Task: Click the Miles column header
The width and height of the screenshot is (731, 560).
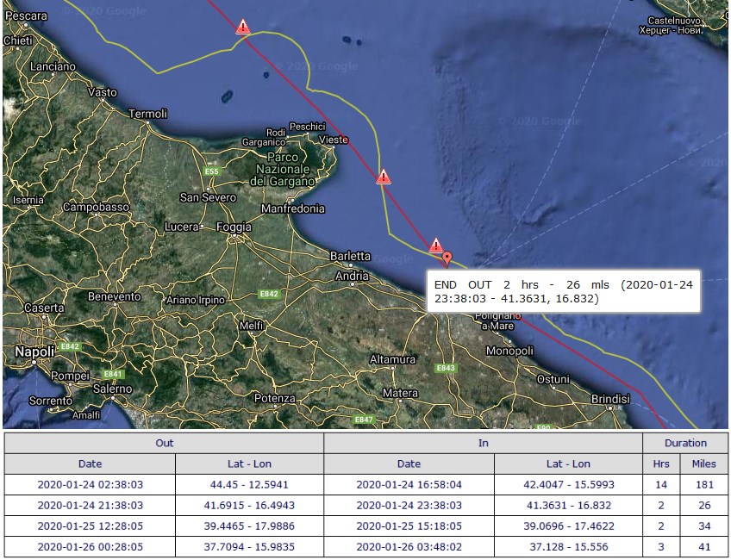Action: pos(704,464)
